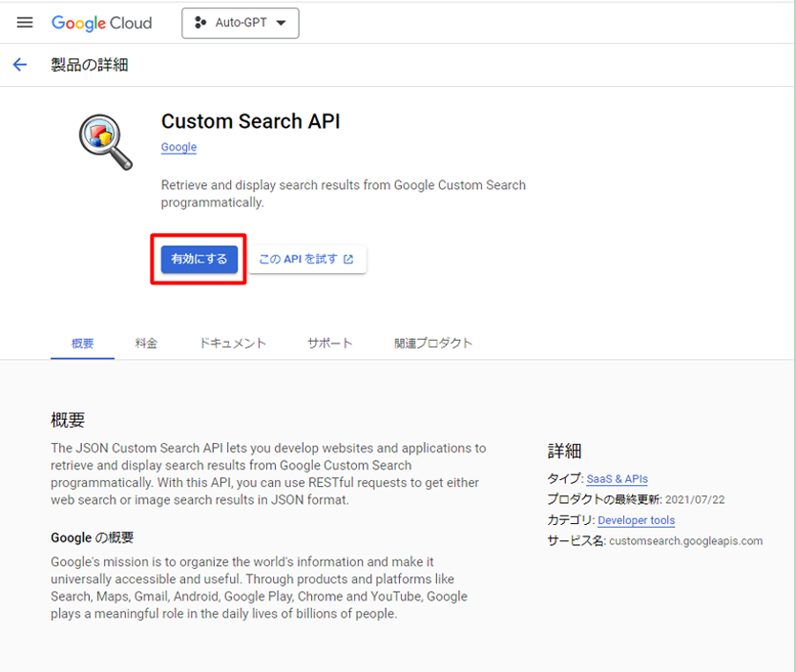The height and width of the screenshot is (672, 796).
Task: Click the blue 有効にする button
Action: (199, 259)
